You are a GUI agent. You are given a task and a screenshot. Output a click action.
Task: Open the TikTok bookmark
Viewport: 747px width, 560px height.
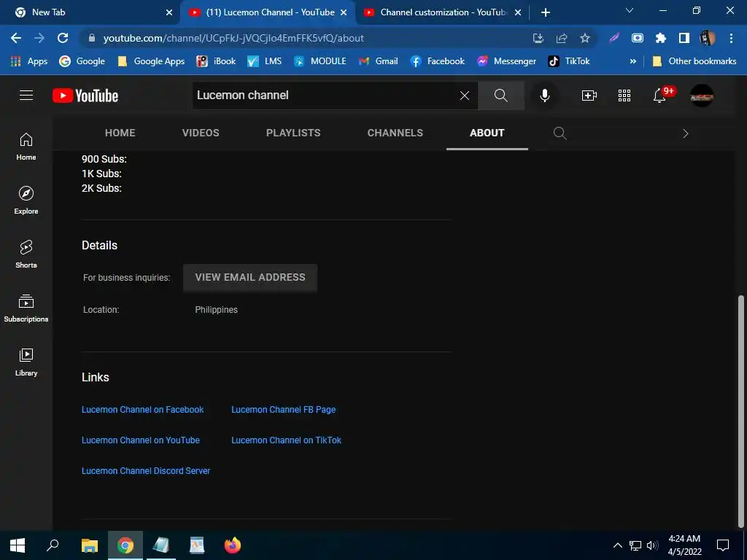(569, 61)
